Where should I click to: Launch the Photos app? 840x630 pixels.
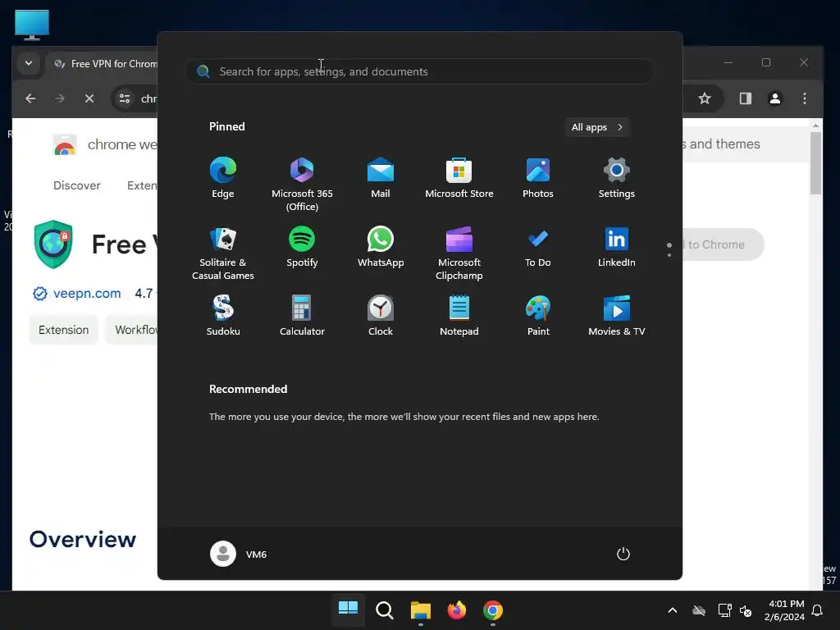(538, 178)
